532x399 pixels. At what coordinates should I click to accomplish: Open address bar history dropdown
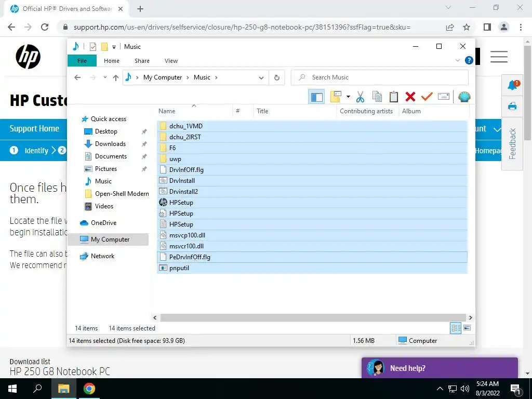click(261, 78)
